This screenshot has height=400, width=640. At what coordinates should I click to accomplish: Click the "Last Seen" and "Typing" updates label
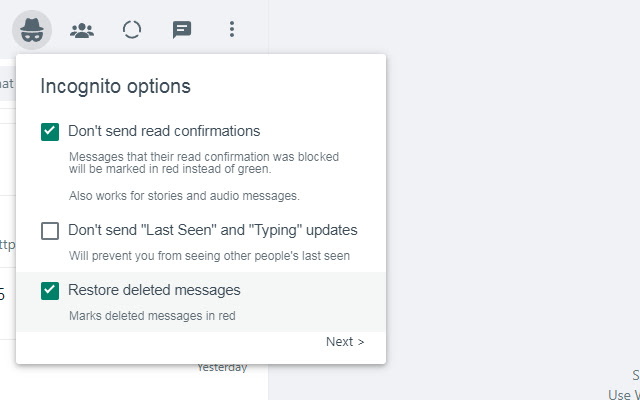(x=212, y=231)
